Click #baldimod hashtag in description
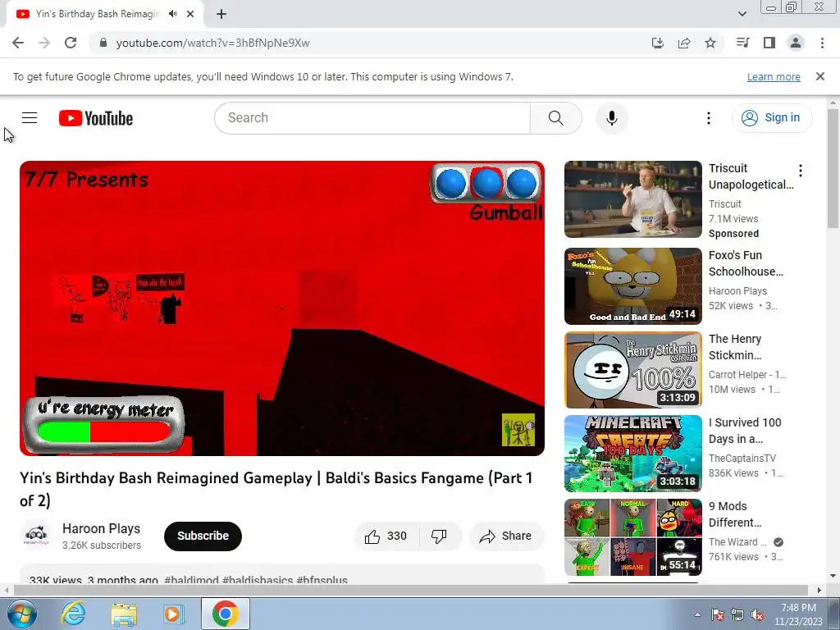 click(x=191, y=580)
